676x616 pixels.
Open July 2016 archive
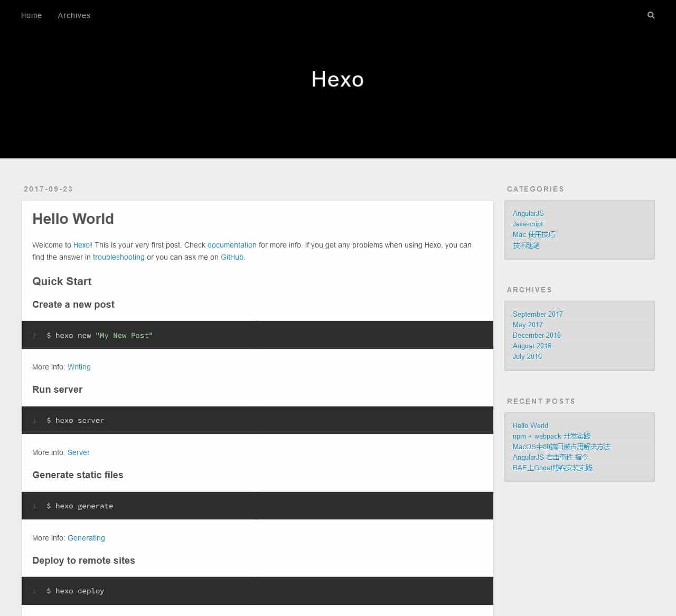pos(527,356)
